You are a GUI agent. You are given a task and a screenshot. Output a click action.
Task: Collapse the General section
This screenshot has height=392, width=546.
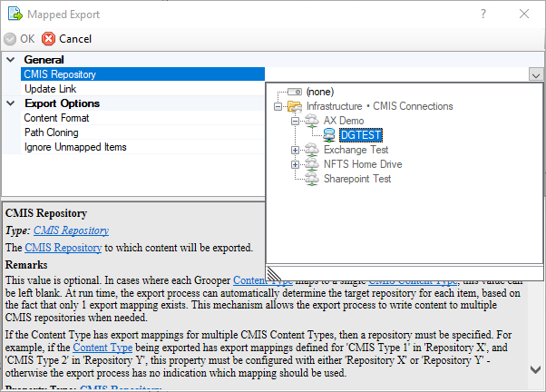coord(11,60)
